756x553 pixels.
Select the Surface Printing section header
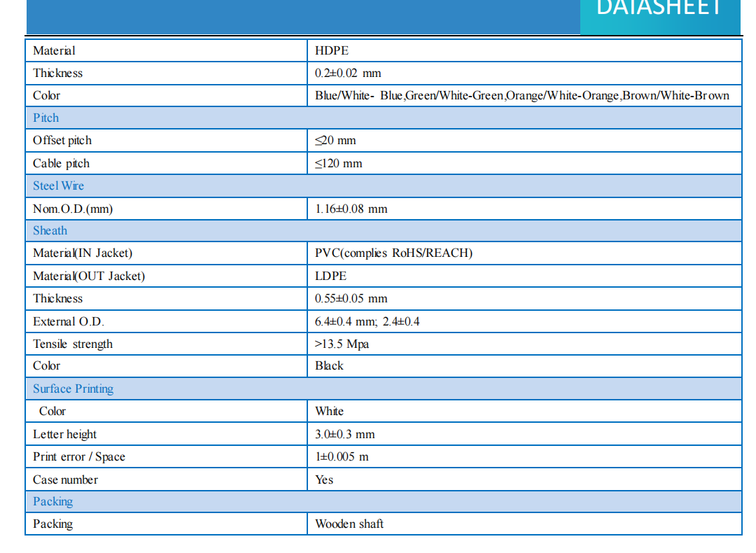[x=73, y=388]
